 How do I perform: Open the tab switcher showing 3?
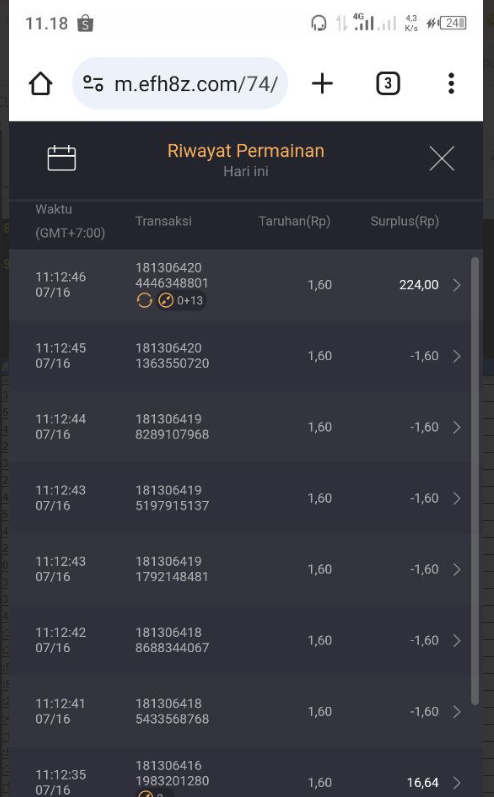coord(388,83)
